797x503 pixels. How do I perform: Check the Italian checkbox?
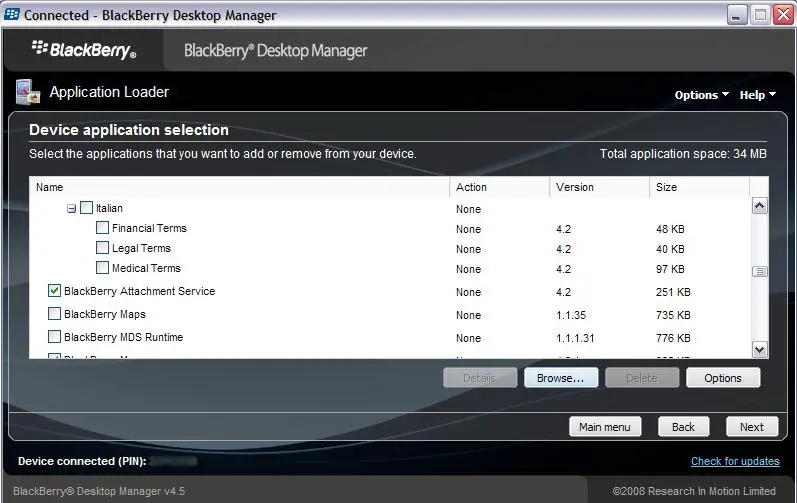click(x=87, y=207)
